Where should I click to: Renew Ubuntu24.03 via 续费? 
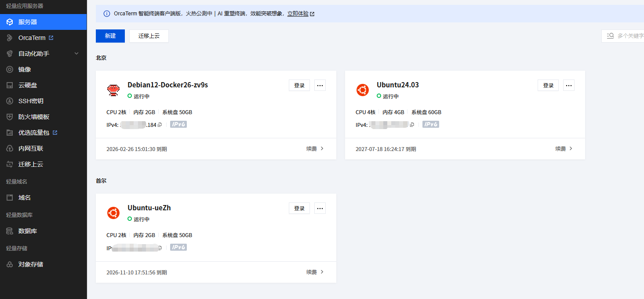(564, 149)
